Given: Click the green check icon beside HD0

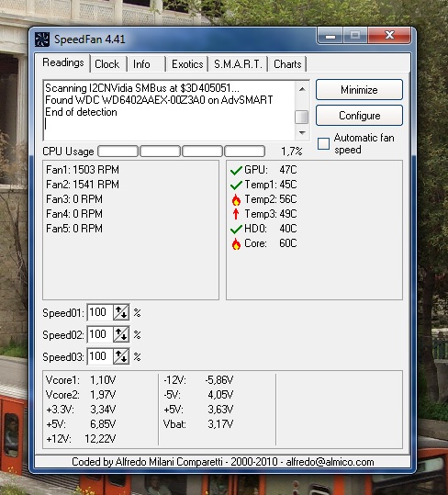Looking at the screenshot, I should (x=236, y=230).
